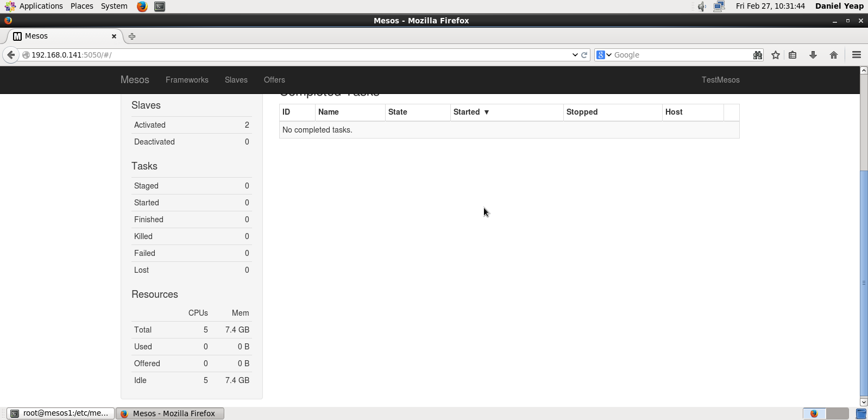Viewport: 868px width, 420px height.
Task: Select the Offered resources row
Action: click(192, 363)
